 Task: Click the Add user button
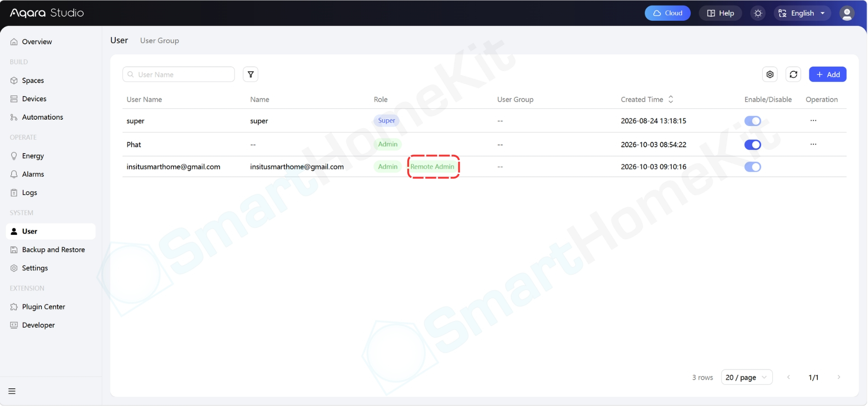(x=828, y=75)
